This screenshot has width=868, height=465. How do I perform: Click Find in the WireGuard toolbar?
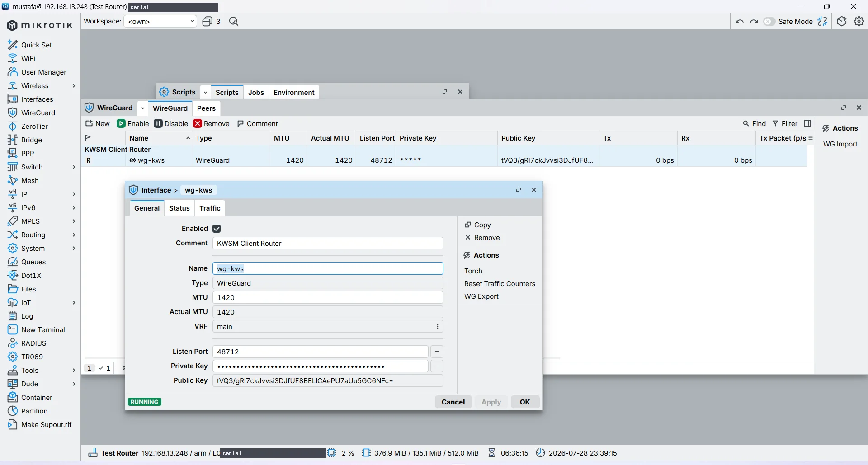pyautogui.click(x=755, y=123)
